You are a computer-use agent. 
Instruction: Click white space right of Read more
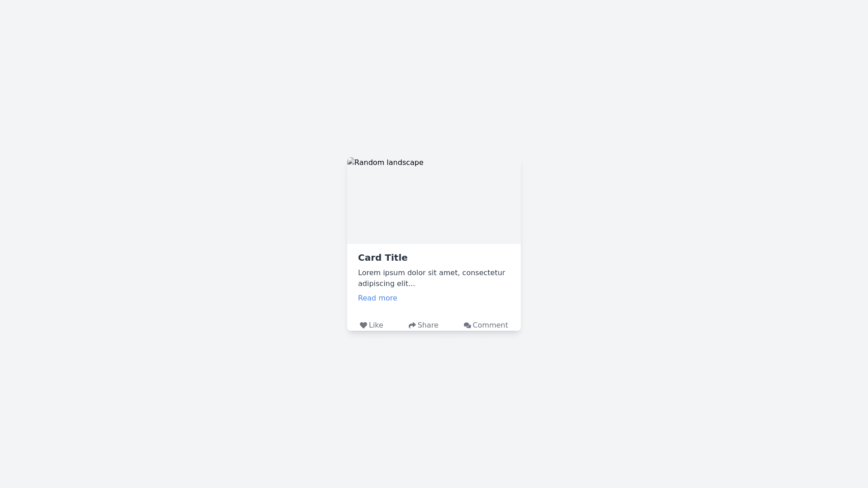pos(457,298)
